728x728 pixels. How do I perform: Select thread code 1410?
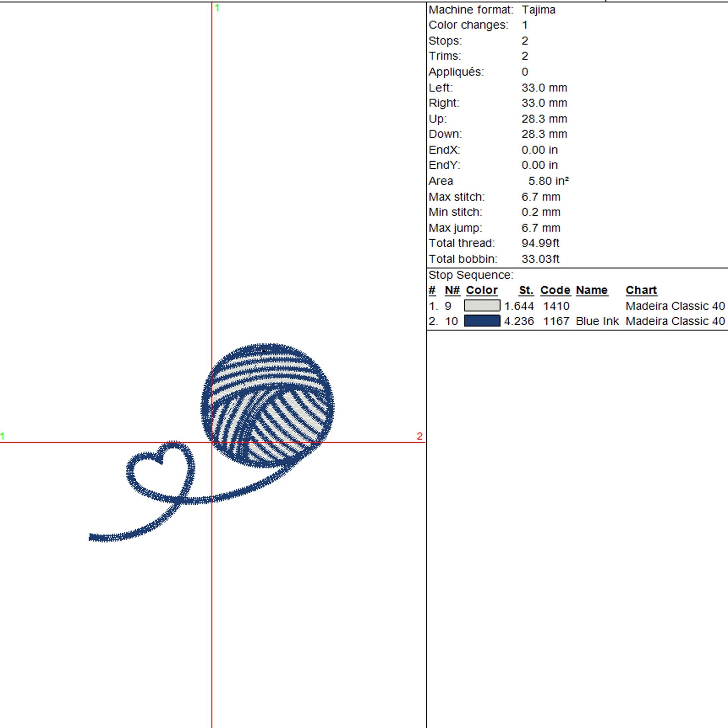(556, 306)
